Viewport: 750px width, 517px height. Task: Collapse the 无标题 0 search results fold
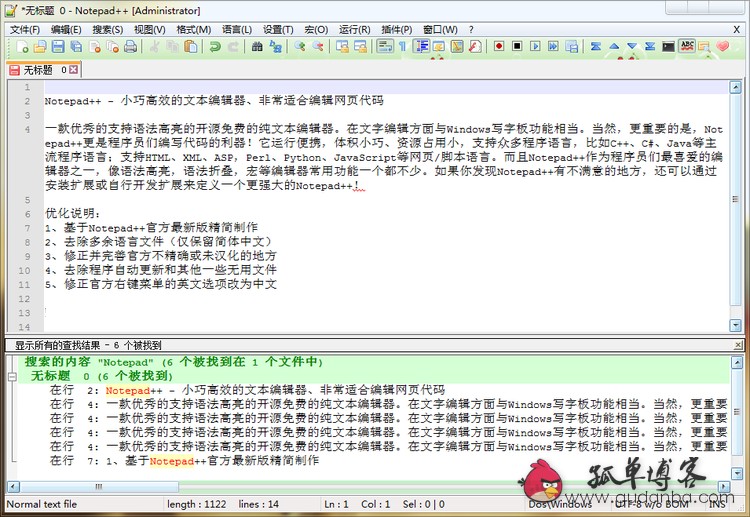(x=12, y=377)
